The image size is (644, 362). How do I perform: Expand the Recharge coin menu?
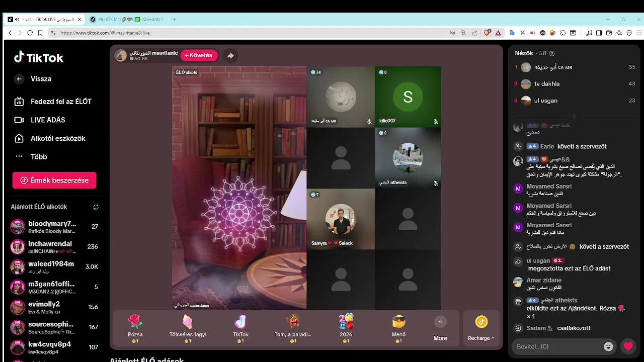pyautogui.click(x=481, y=328)
